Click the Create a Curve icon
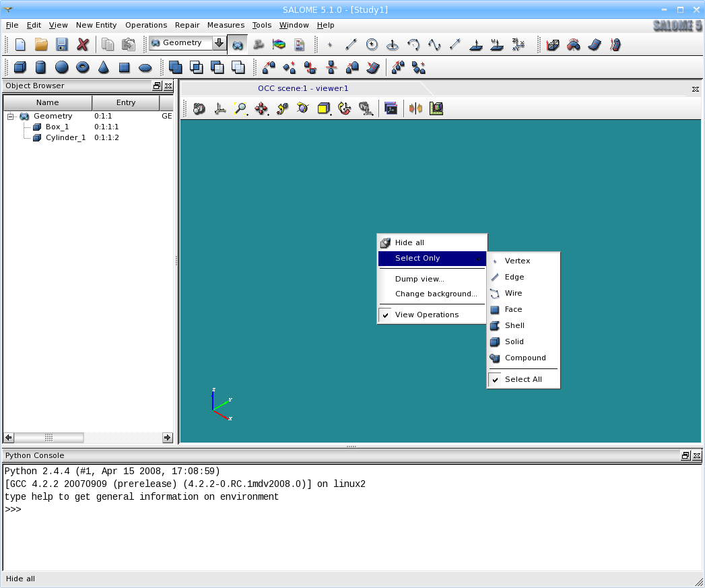This screenshot has width=705, height=588. (x=434, y=44)
